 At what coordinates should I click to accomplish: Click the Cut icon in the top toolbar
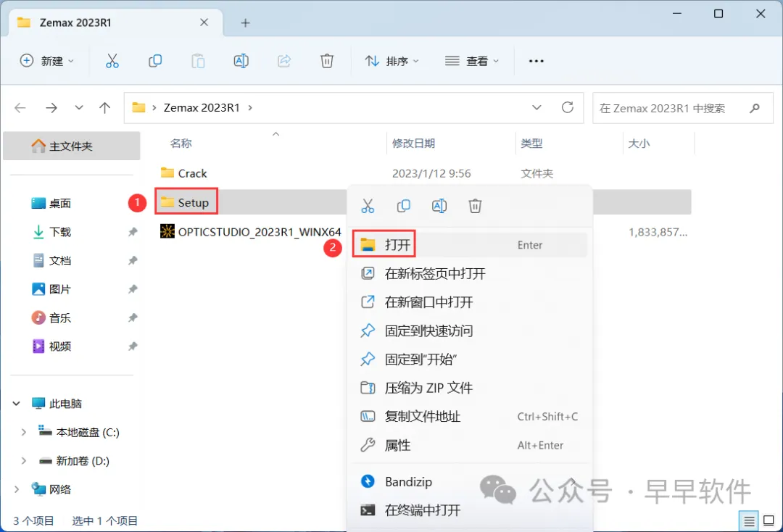point(112,61)
